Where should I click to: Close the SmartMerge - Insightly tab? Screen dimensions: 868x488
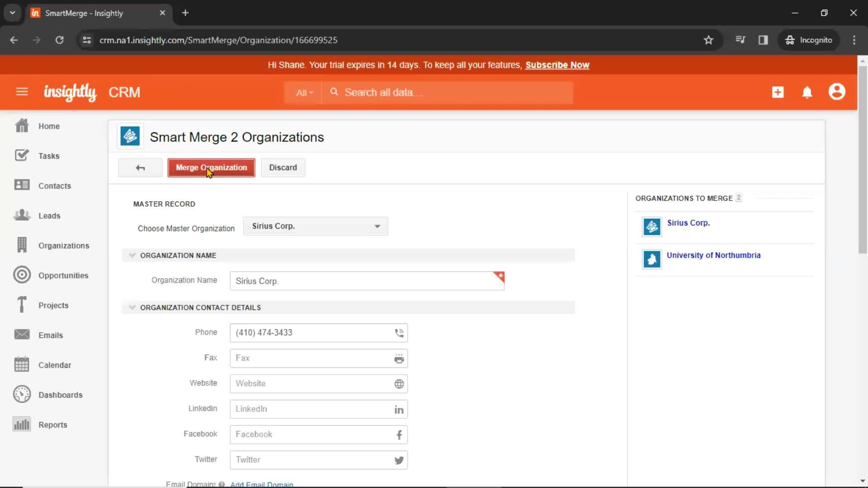(x=162, y=13)
